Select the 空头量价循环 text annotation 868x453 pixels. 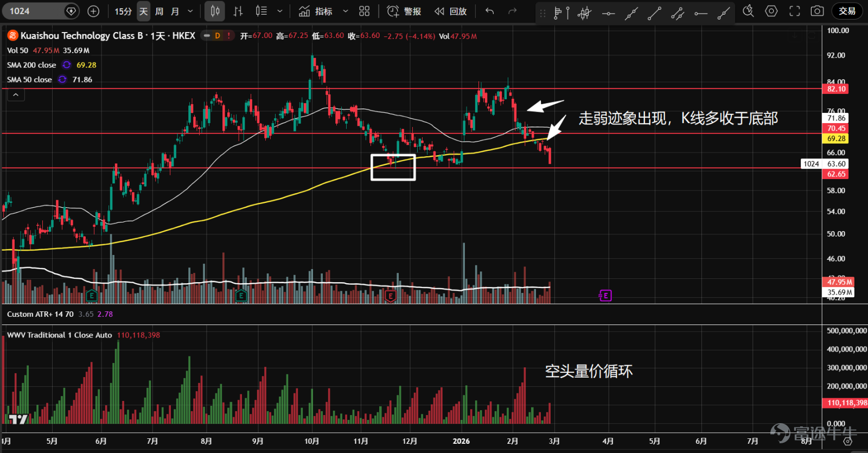coord(589,372)
